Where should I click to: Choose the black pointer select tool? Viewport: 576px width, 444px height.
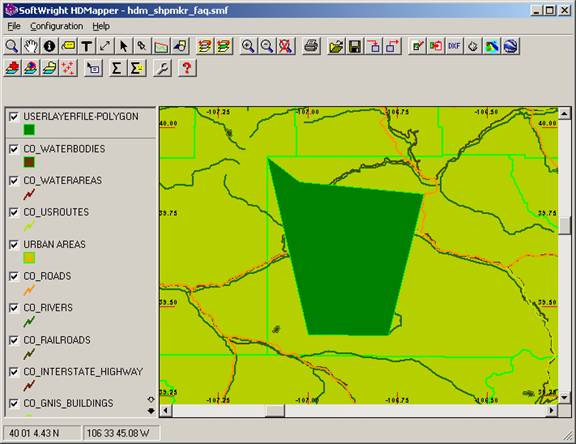click(124, 46)
